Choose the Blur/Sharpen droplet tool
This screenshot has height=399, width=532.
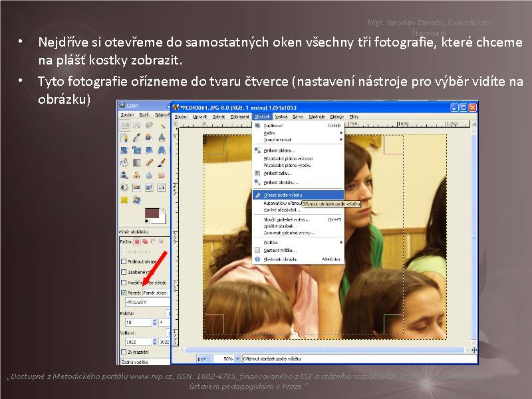click(x=149, y=175)
